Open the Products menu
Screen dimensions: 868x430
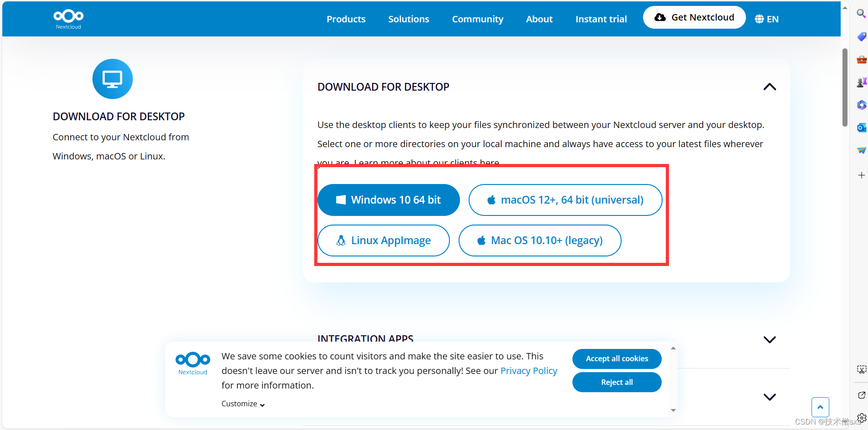(x=346, y=19)
